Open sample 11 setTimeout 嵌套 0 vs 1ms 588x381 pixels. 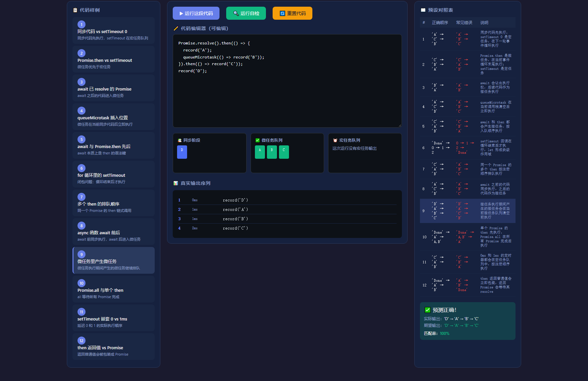pos(114,318)
